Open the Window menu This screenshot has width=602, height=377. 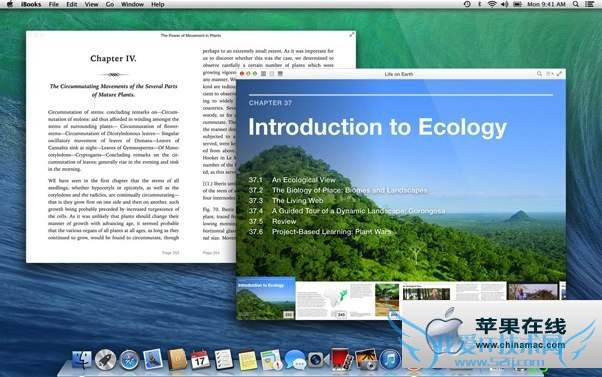tap(132, 4)
